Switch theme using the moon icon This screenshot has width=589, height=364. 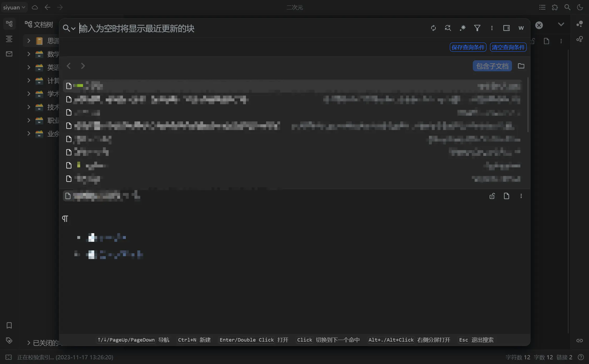coord(580,7)
